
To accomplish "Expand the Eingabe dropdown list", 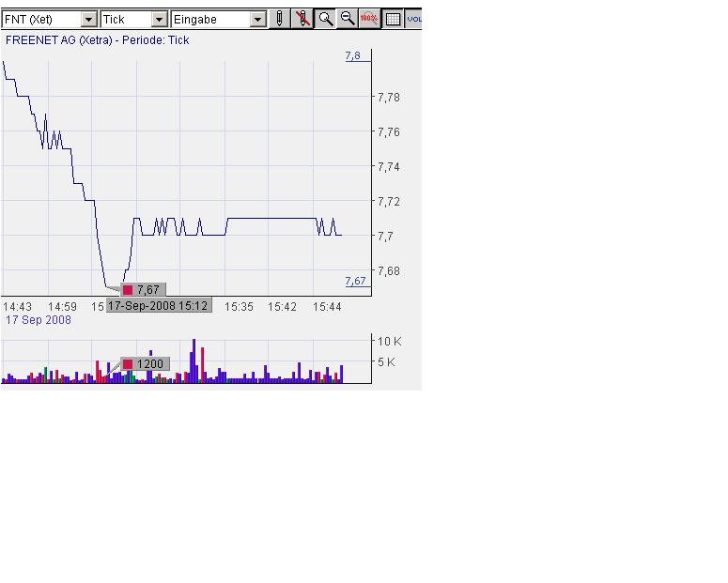I will (x=258, y=20).
